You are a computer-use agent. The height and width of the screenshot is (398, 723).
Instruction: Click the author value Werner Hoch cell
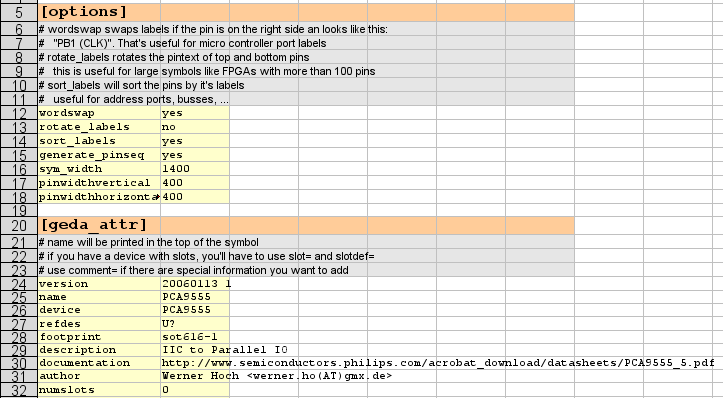pyautogui.click(x=277, y=376)
